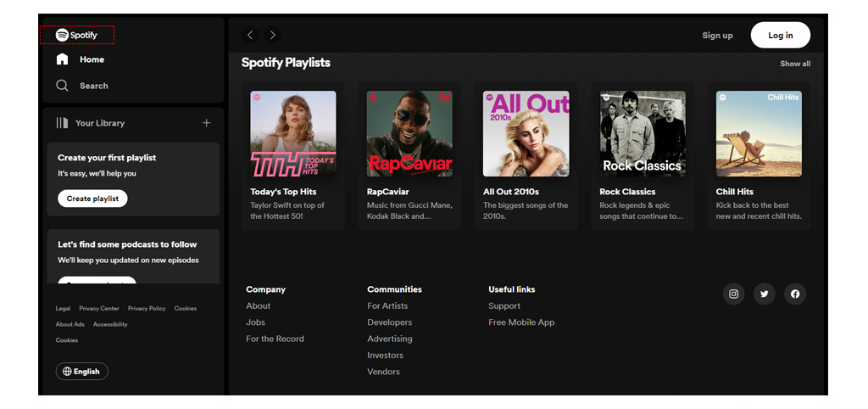Click the Log in button
Image resolution: width=868 pixels, height=409 pixels.
pyautogui.click(x=781, y=35)
